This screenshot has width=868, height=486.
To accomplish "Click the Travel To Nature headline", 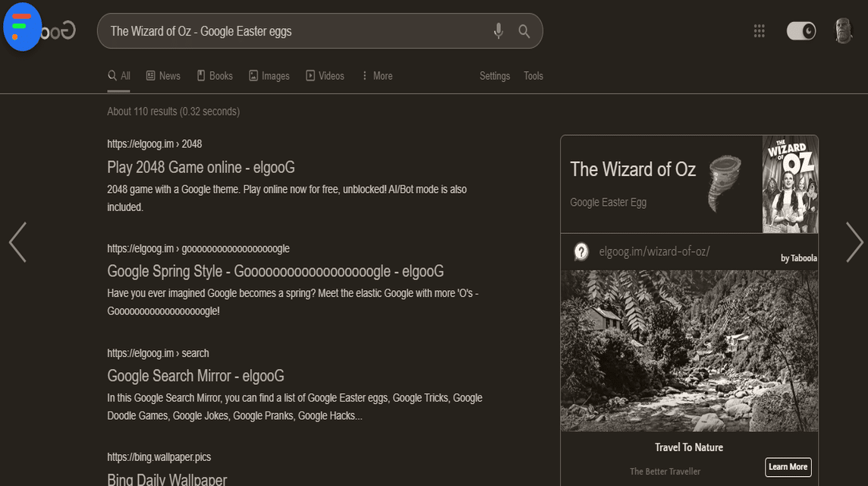I will 689,447.
